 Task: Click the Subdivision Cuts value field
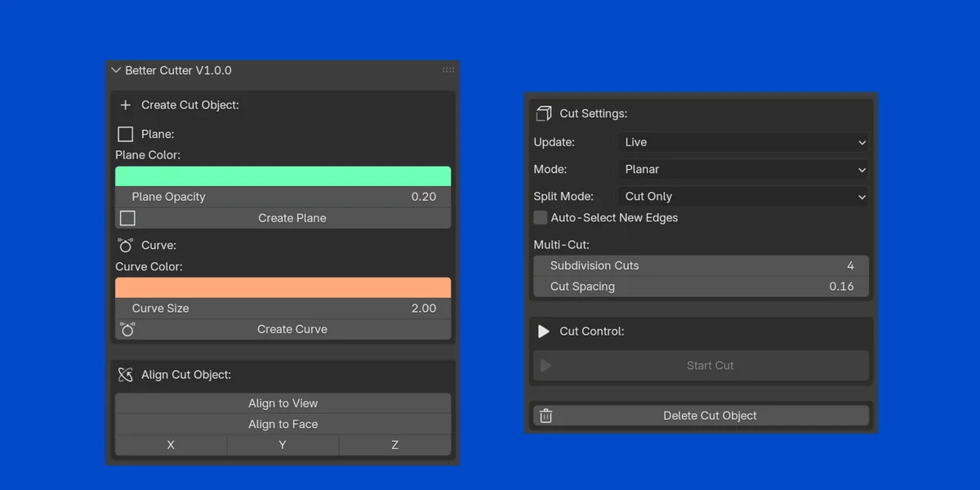coord(701,265)
